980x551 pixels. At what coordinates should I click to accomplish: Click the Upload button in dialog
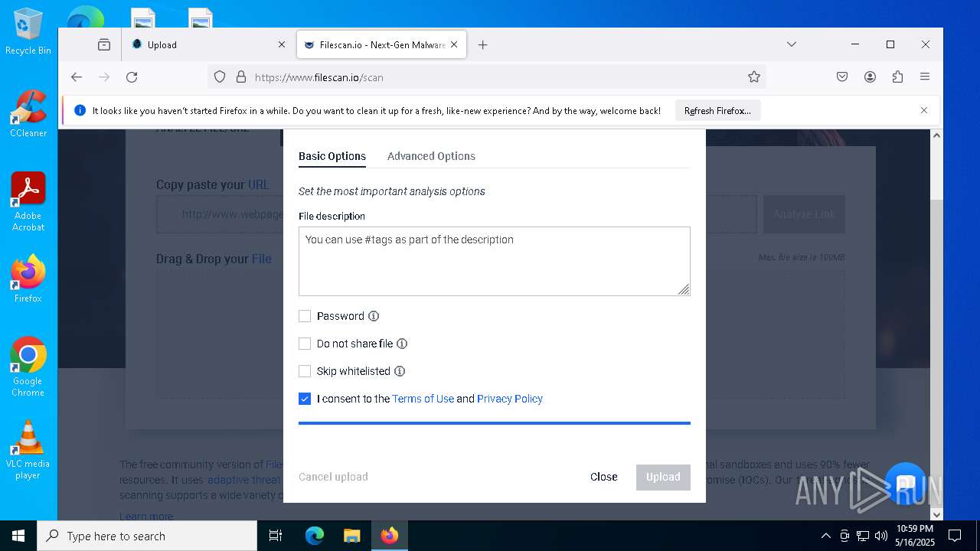[663, 477]
